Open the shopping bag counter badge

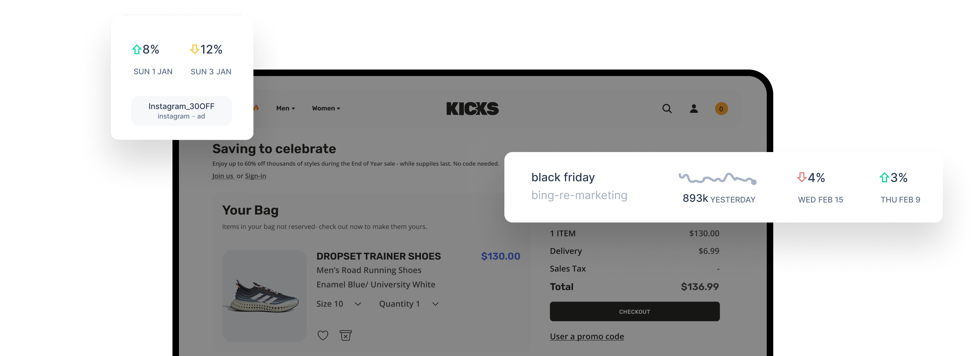(x=721, y=109)
